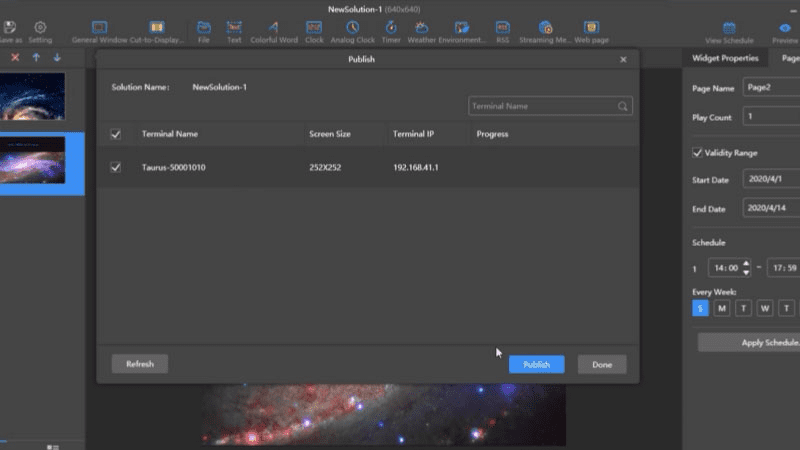Click the Page Name field showing Page2
The height and width of the screenshot is (450, 800).
click(771, 87)
